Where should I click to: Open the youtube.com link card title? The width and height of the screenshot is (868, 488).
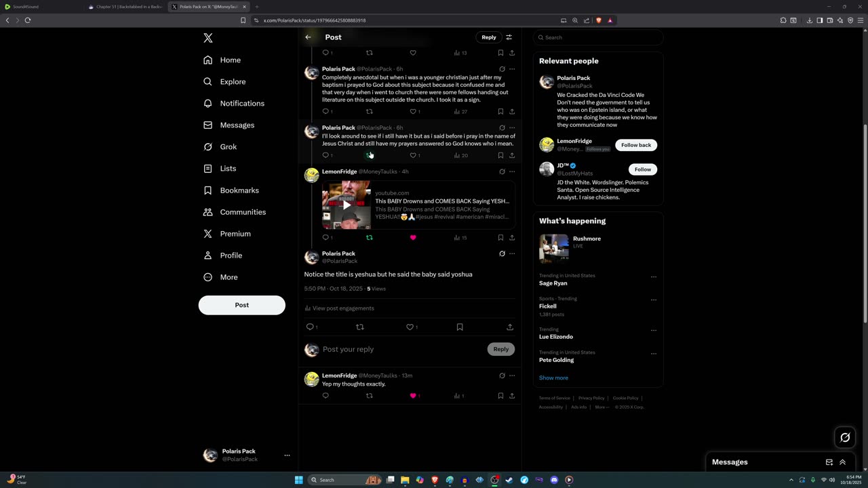click(x=442, y=201)
